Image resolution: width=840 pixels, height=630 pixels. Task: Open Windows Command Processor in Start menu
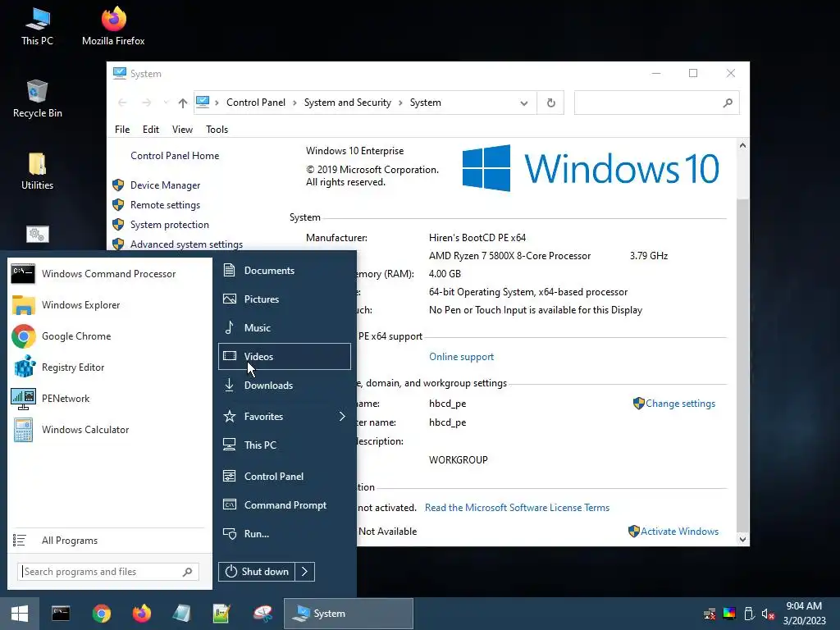click(109, 274)
